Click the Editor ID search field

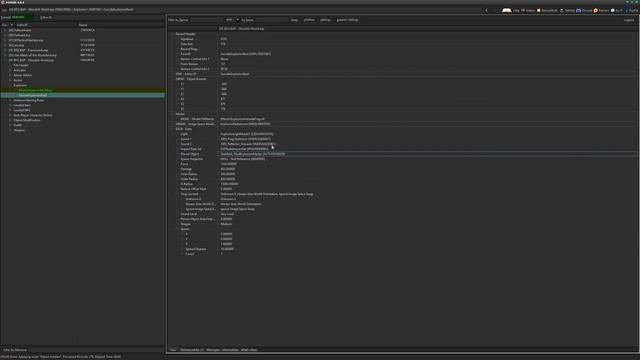pyautogui.click(x=108, y=18)
